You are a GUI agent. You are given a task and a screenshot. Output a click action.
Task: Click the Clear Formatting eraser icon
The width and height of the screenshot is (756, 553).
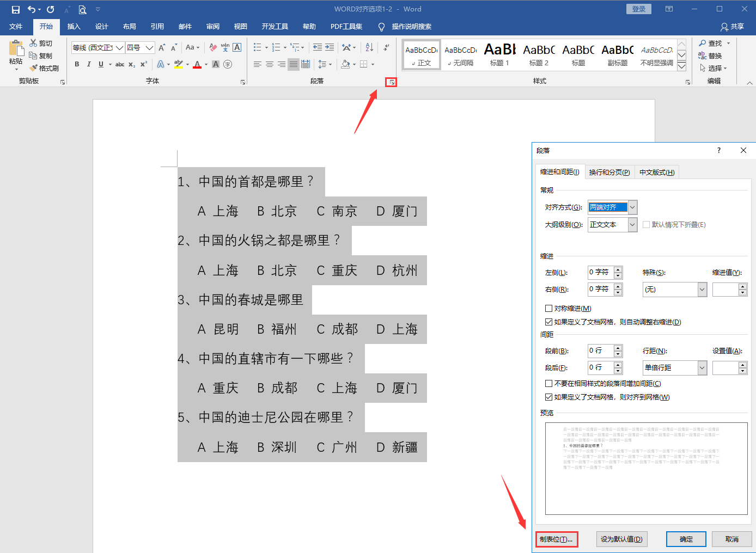[x=213, y=47]
